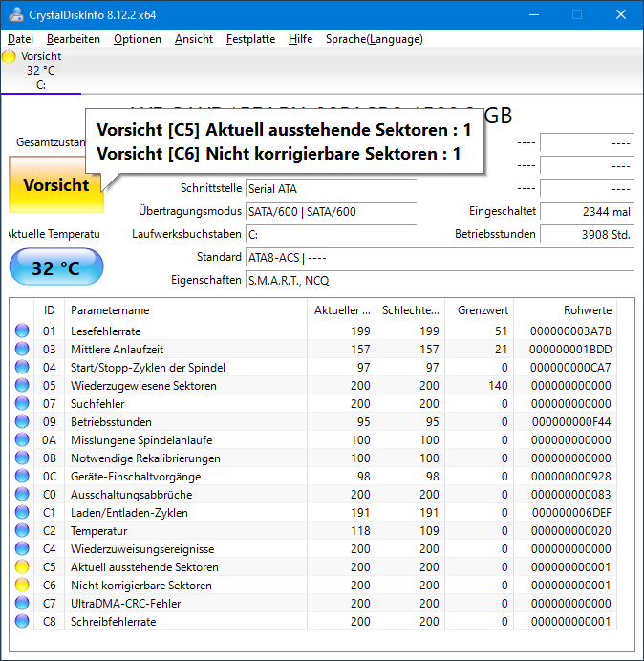Screen dimensions: 644x661
Task: Click raw value 000000003A7B
Action: pos(570,331)
